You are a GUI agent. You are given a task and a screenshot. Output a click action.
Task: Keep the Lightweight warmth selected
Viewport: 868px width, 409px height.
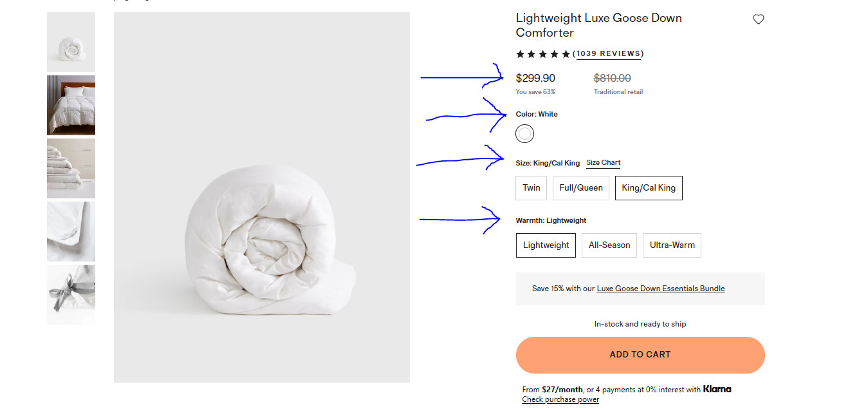pos(546,245)
